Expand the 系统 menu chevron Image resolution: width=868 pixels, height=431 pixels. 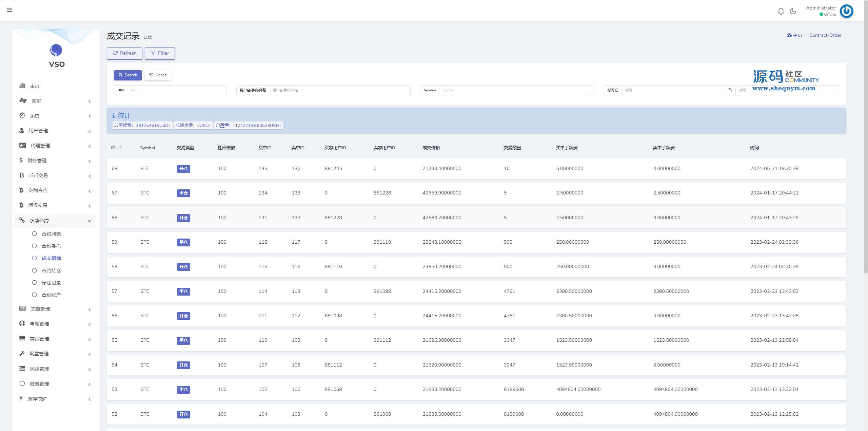pos(90,116)
